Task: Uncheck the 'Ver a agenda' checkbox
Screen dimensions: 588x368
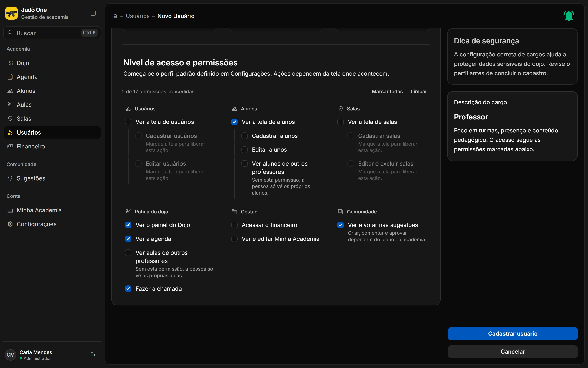Action: tap(128, 239)
